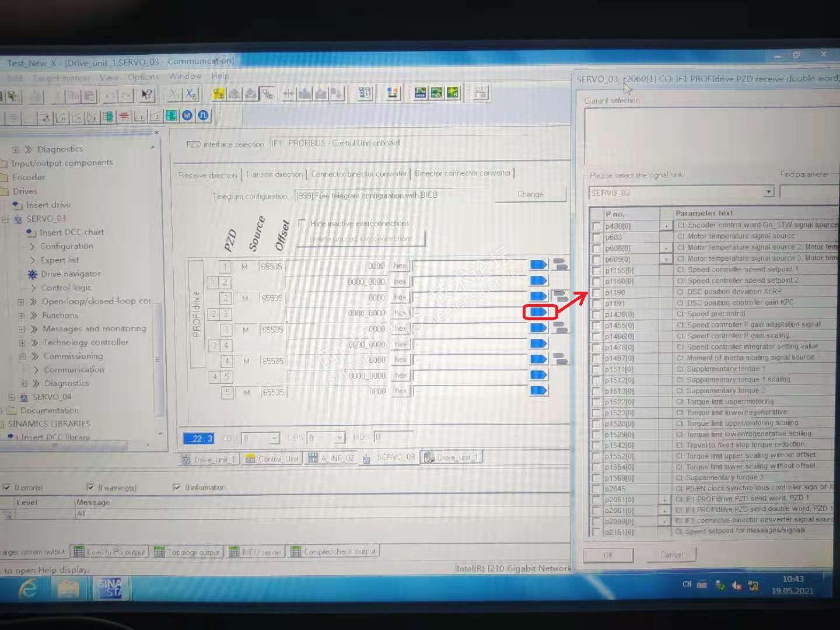Expand the Messages and monitoring node

pyautogui.click(x=22, y=330)
